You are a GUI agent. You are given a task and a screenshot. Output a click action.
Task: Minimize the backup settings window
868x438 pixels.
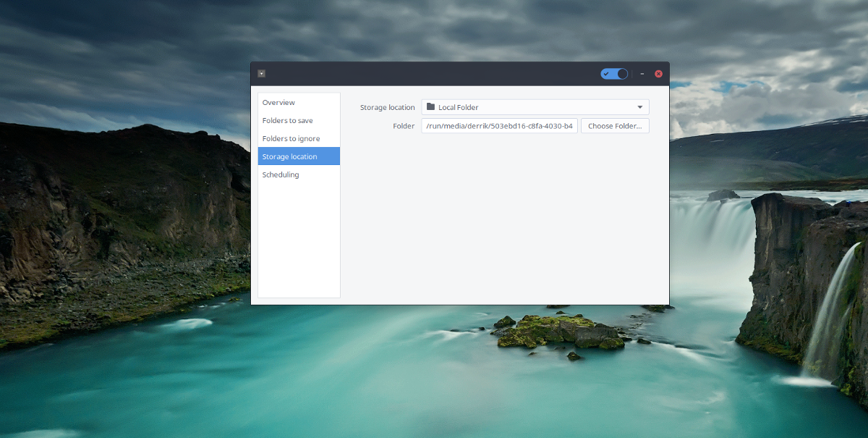642,74
